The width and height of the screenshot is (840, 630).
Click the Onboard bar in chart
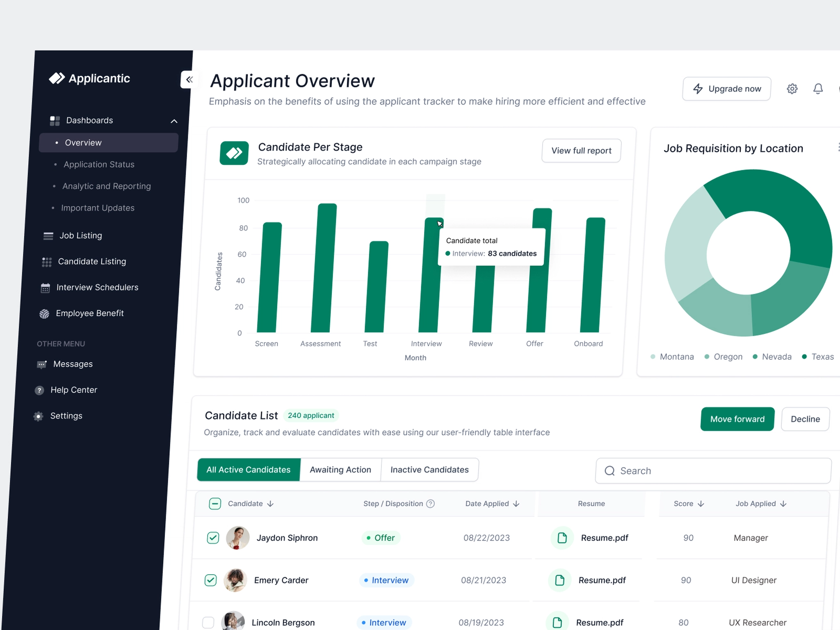pos(593,275)
